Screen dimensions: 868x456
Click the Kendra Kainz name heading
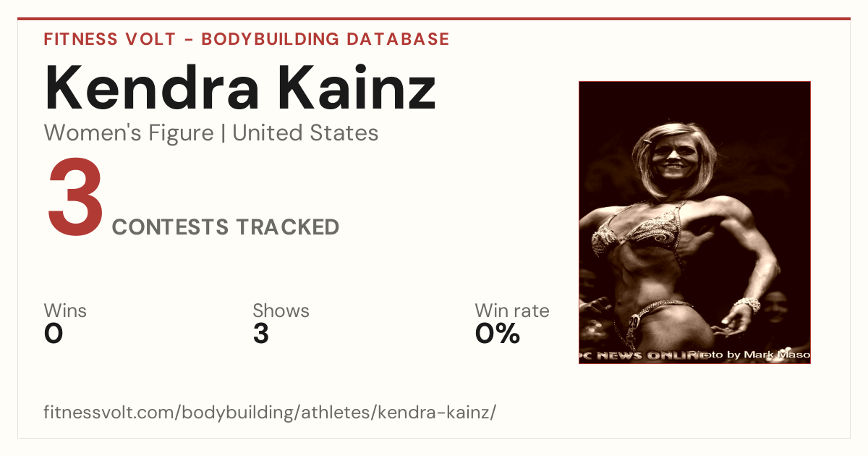pos(241,88)
